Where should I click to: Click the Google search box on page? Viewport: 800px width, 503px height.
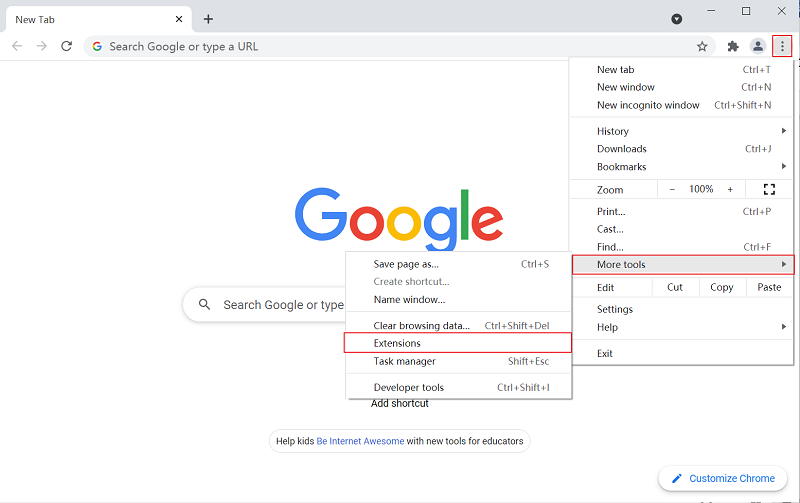265,305
